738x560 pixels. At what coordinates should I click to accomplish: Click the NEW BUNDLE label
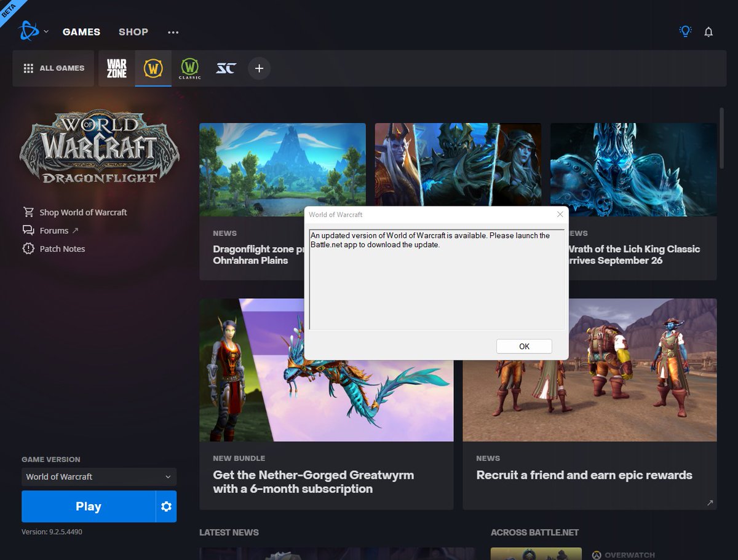coord(239,458)
